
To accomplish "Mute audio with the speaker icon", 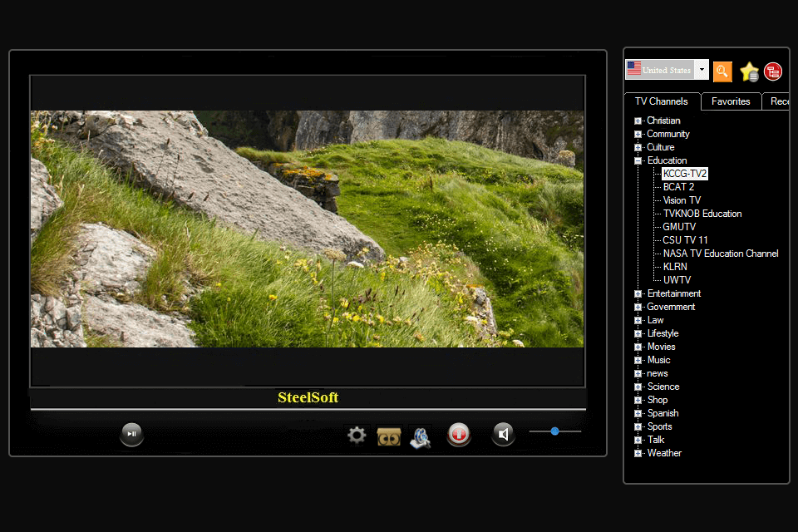I will click(x=503, y=433).
